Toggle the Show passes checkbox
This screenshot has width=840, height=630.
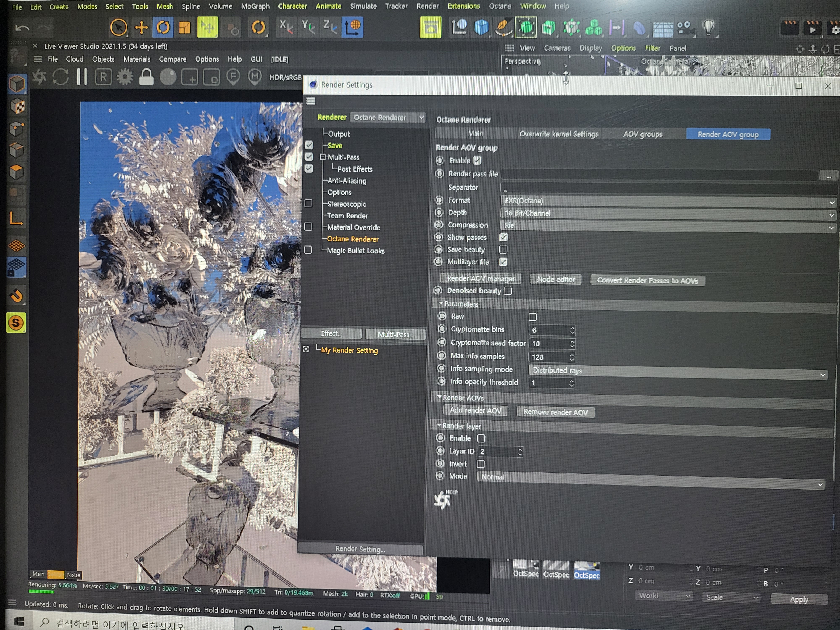click(x=504, y=237)
